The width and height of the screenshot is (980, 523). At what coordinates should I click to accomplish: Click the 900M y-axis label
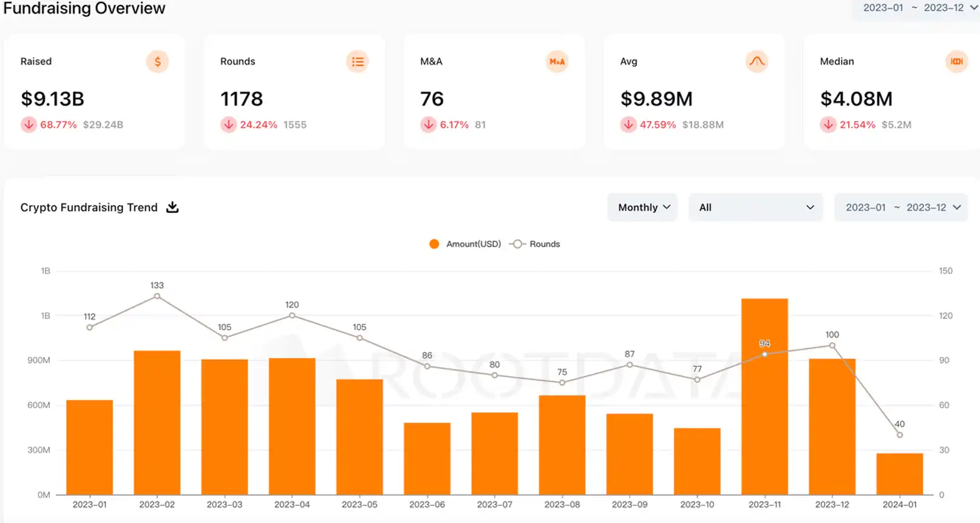(39, 360)
